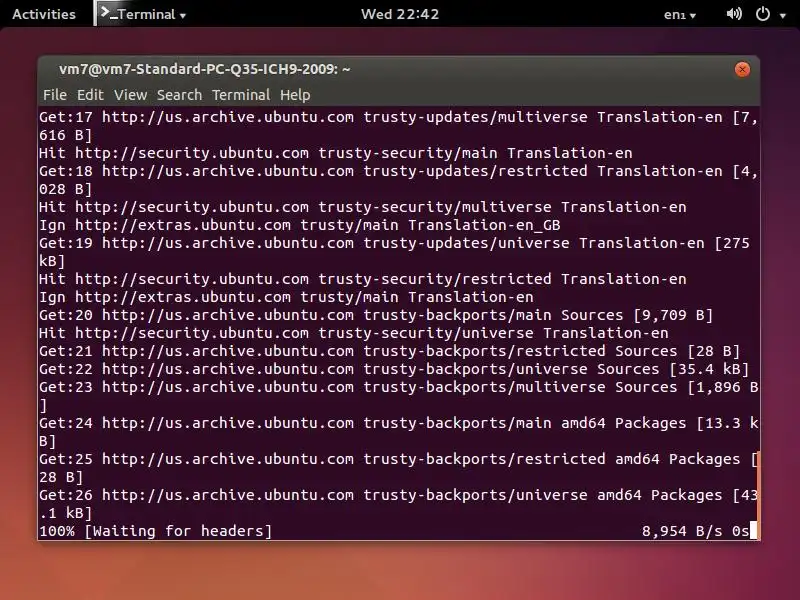Screen dimensions: 800x600
Task: Click the Get:21 trusty-backports/restricted Sources line
Action: 389,351
